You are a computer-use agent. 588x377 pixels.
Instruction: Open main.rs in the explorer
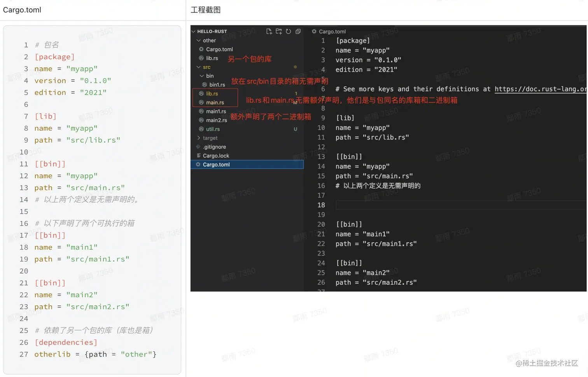pos(215,103)
